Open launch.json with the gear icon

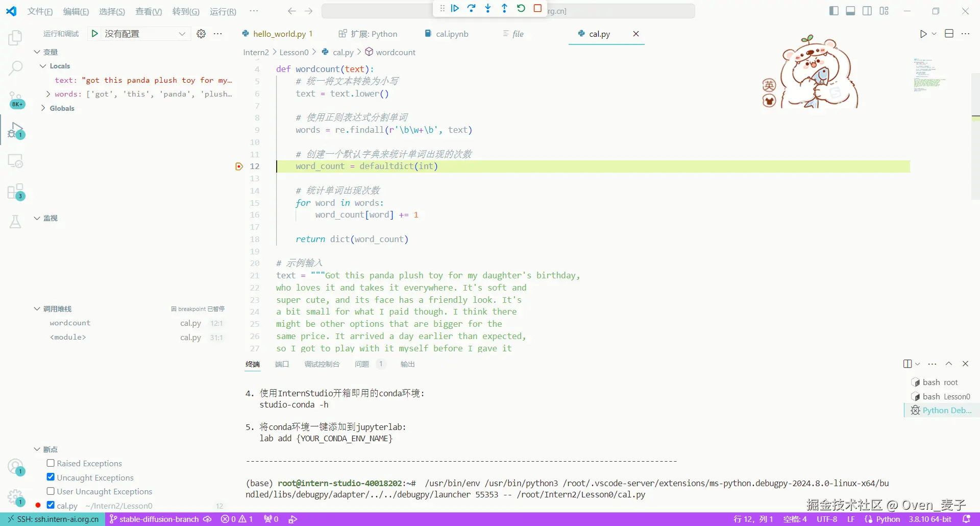pos(201,34)
